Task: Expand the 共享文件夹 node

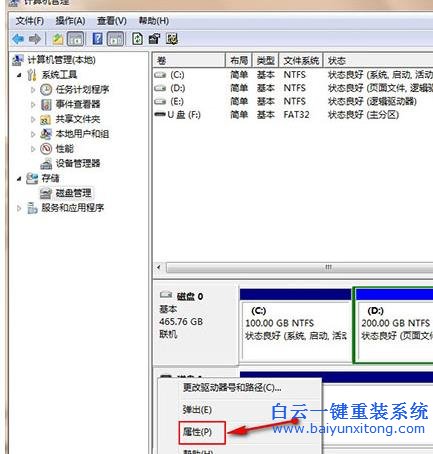Action: pyautogui.click(x=33, y=119)
